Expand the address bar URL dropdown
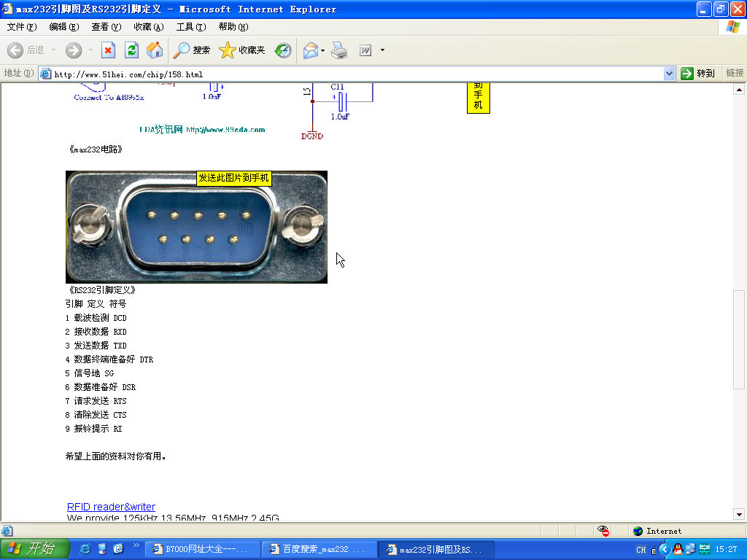Viewport: 747px width, 560px height. [x=670, y=74]
